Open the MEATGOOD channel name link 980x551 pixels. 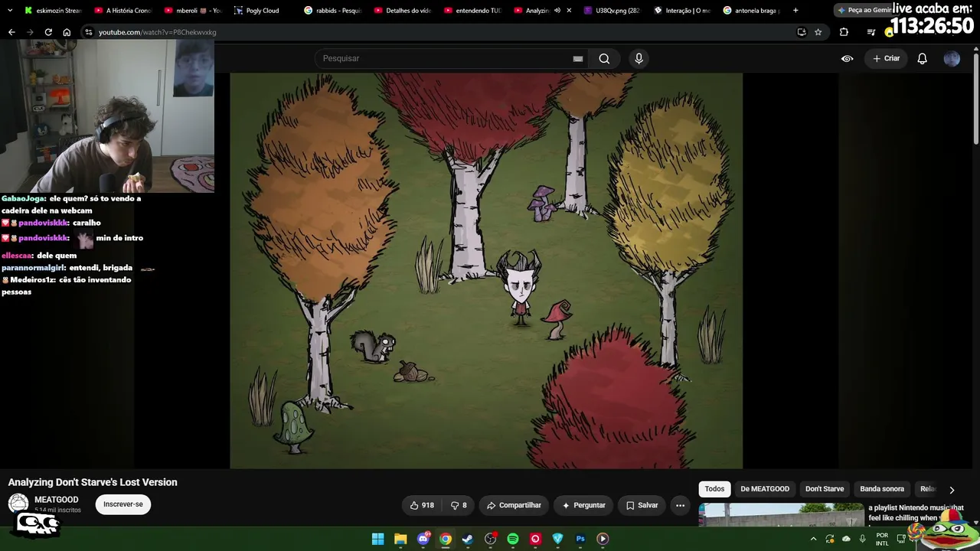pyautogui.click(x=56, y=500)
